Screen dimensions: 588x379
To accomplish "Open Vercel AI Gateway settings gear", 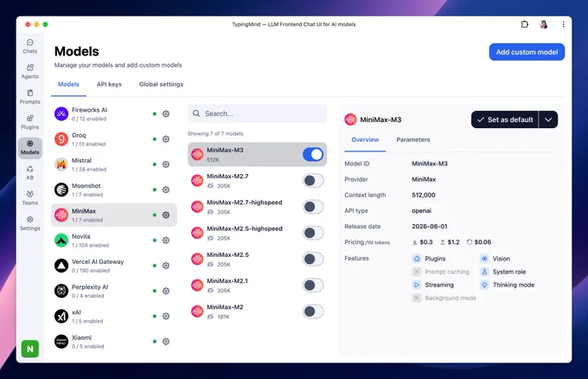I will [x=166, y=266].
